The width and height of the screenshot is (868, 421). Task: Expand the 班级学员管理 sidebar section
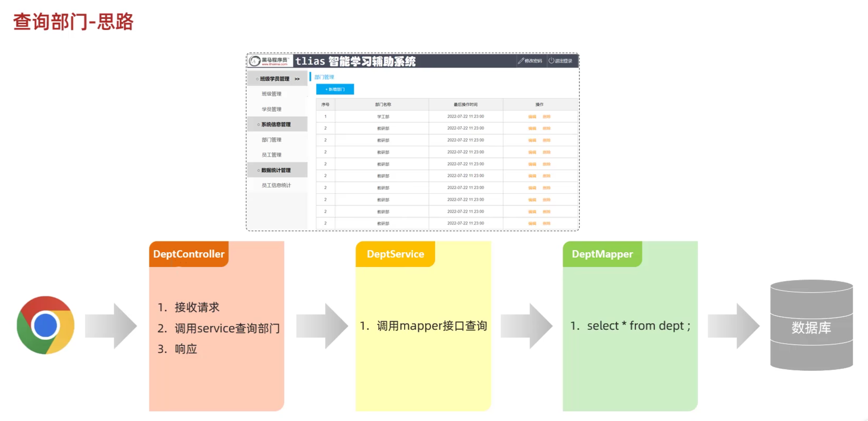[278, 79]
